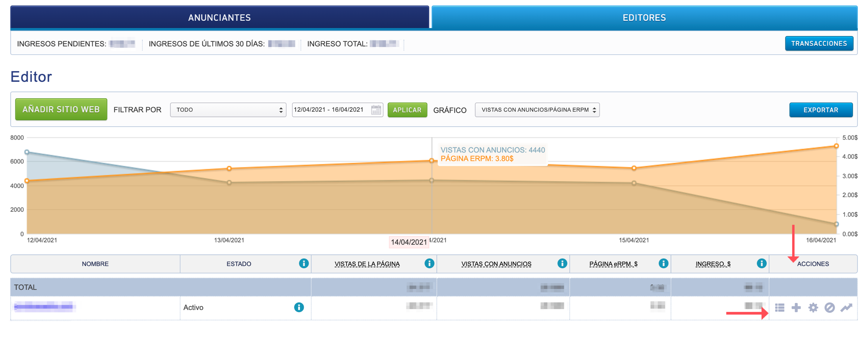Show info for Vistas de la Página column
This screenshot has height=350, width=868.
pos(429,264)
